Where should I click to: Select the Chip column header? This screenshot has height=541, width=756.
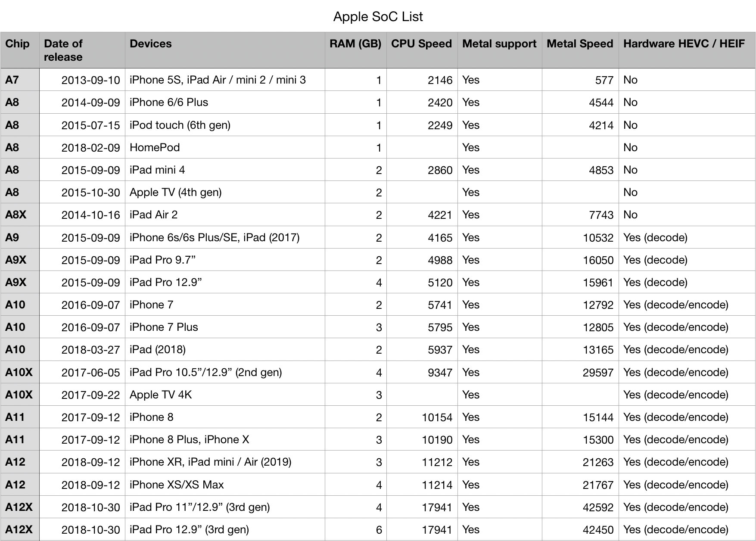tap(20, 50)
